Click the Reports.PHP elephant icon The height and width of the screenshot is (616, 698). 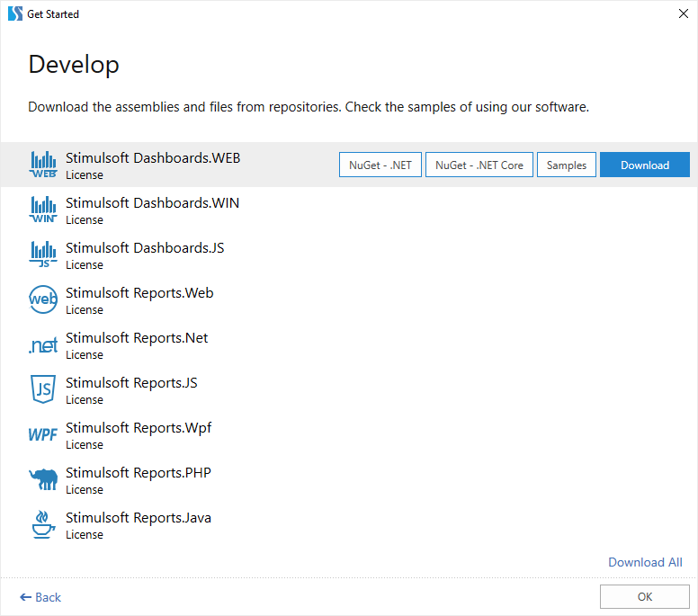[x=43, y=479]
